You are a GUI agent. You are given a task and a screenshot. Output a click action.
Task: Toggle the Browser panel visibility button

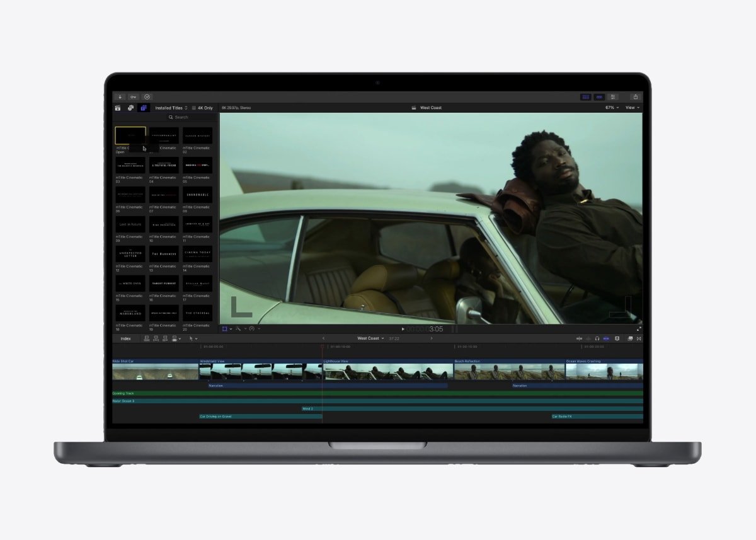pos(585,97)
